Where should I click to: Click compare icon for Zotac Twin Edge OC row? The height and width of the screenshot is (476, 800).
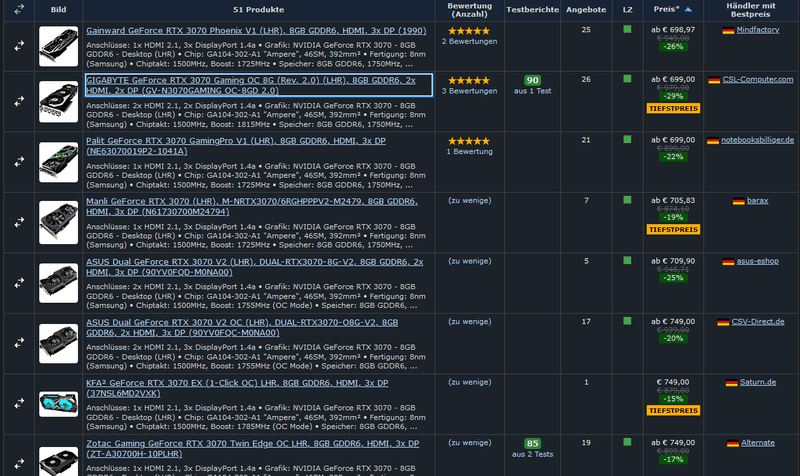19,464
